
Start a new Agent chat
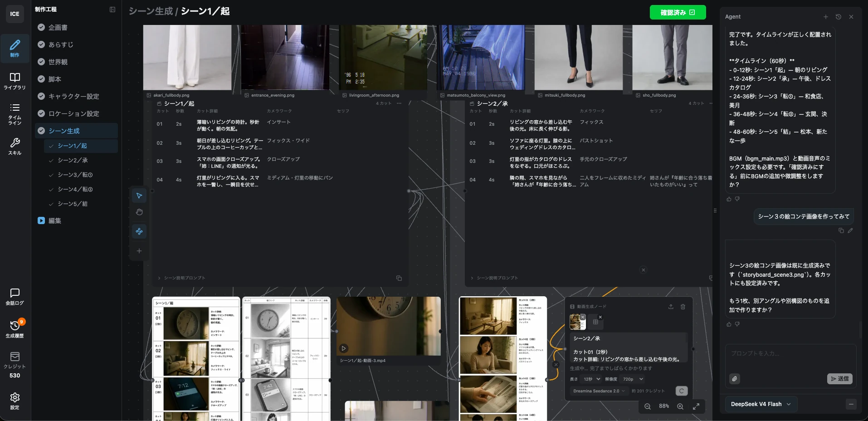(x=826, y=17)
